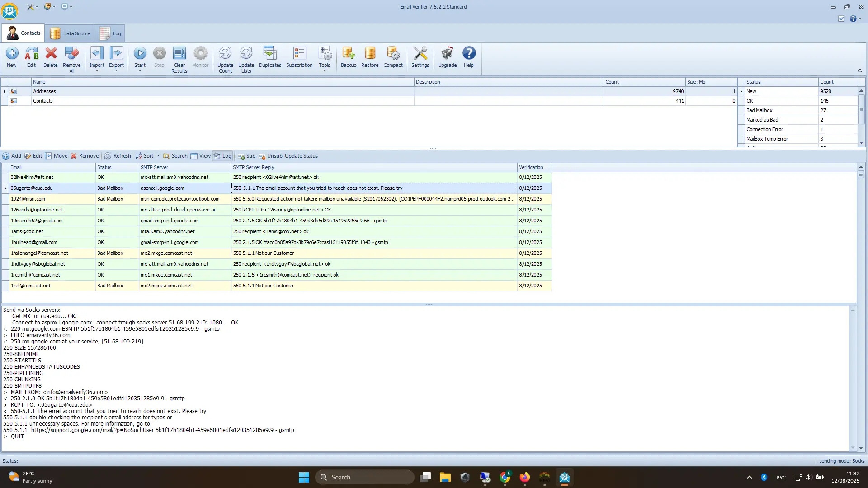Click the Delete list icon
The height and width of the screenshot is (488, 868).
pyautogui.click(x=51, y=57)
